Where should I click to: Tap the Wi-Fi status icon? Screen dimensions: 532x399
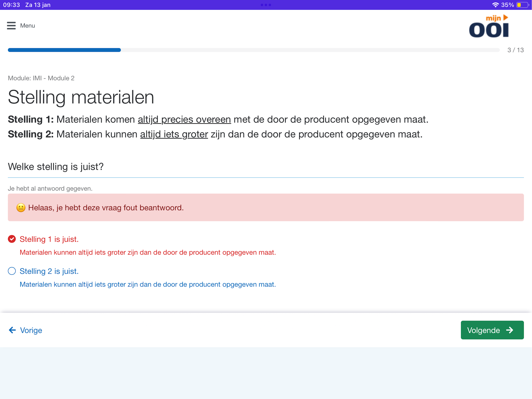pyautogui.click(x=495, y=5)
